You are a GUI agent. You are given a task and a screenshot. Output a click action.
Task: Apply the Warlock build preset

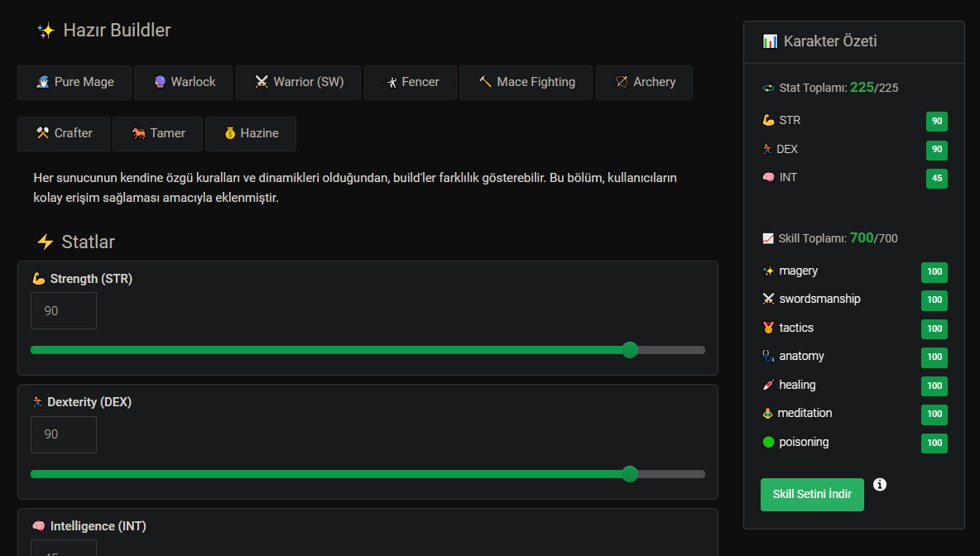(x=183, y=83)
